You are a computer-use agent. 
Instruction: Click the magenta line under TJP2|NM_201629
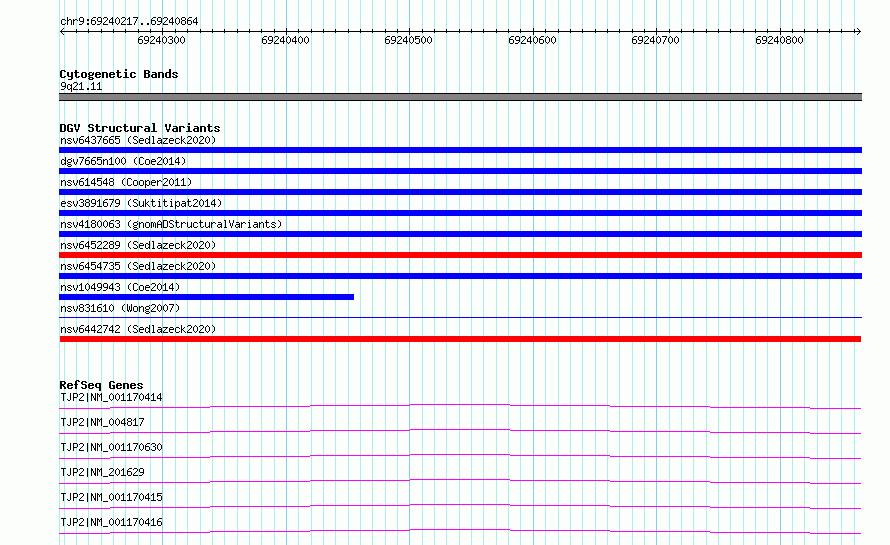tap(460, 481)
